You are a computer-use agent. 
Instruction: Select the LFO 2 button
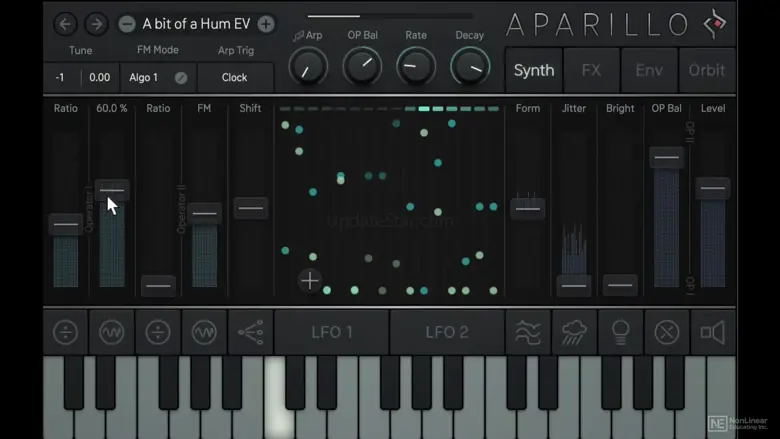[x=447, y=332]
